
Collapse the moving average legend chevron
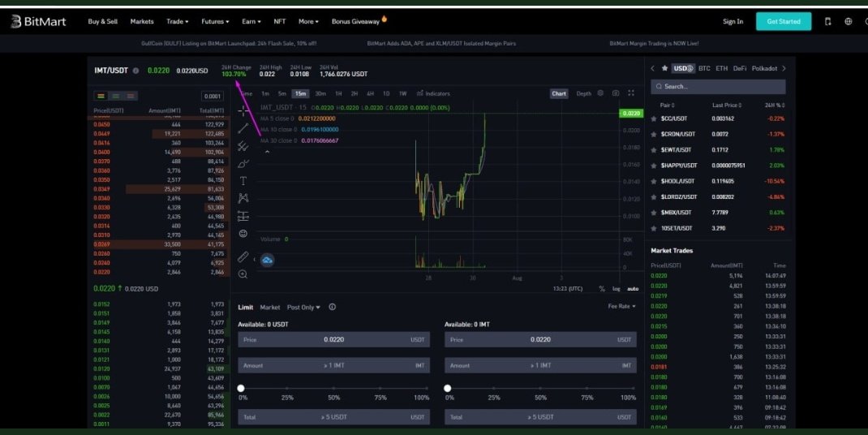(x=268, y=152)
